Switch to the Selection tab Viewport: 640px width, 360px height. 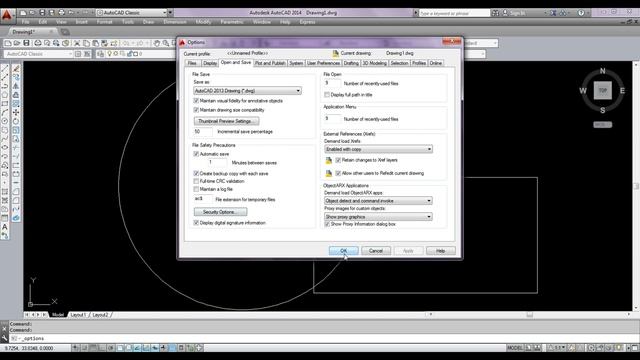coord(399,63)
